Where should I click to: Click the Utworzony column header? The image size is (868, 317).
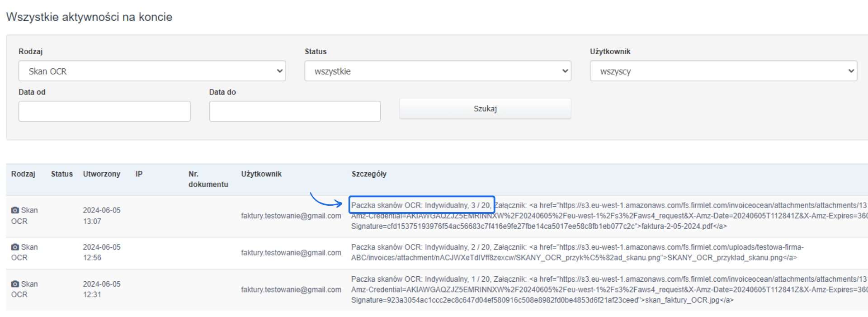102,174
